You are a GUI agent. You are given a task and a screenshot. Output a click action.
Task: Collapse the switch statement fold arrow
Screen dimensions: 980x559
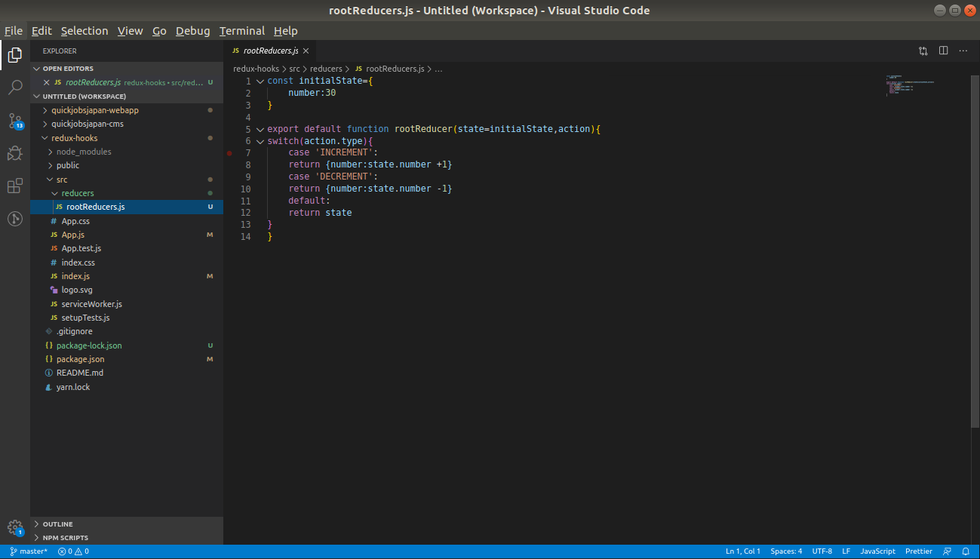coord(260,140)
